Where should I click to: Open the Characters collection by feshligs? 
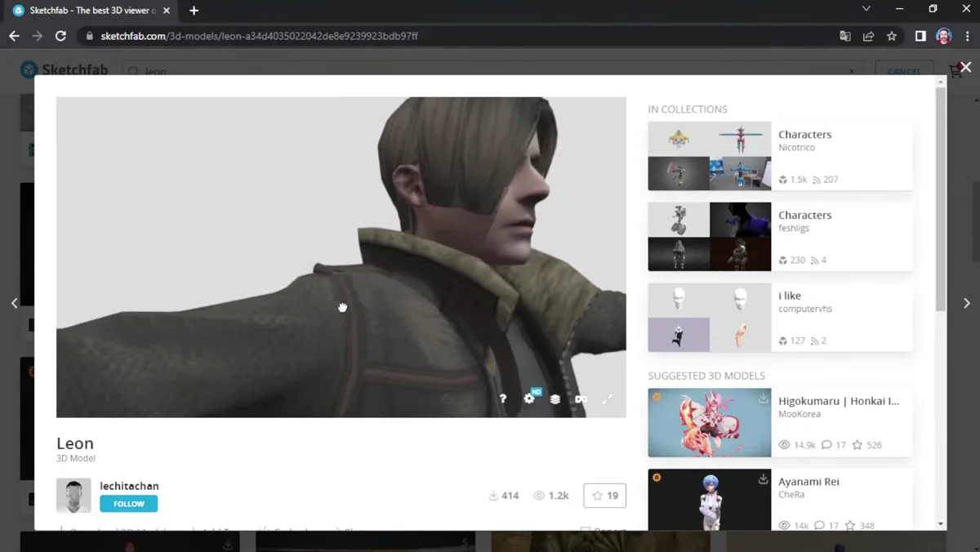[804, 216]
